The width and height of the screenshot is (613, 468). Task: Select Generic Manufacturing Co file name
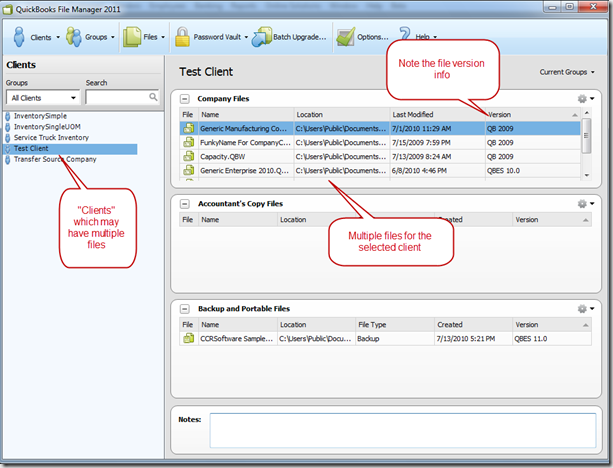coord(243,128)
